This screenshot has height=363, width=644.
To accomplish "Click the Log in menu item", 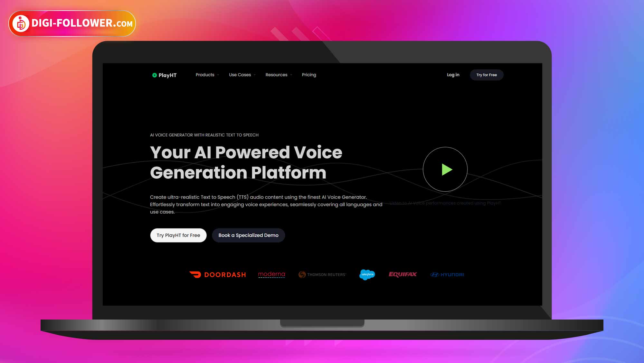I will tap(453, 74).
